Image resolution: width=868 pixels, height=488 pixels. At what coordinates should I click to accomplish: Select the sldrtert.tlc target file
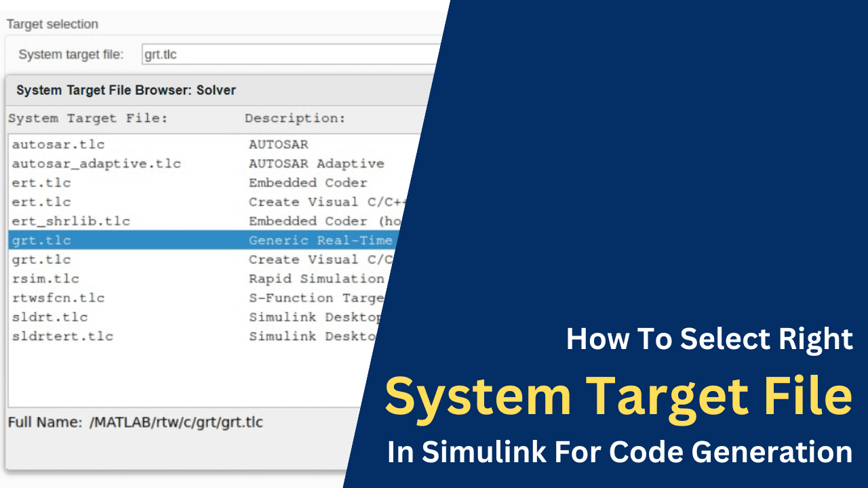click(x=62, y=335)
